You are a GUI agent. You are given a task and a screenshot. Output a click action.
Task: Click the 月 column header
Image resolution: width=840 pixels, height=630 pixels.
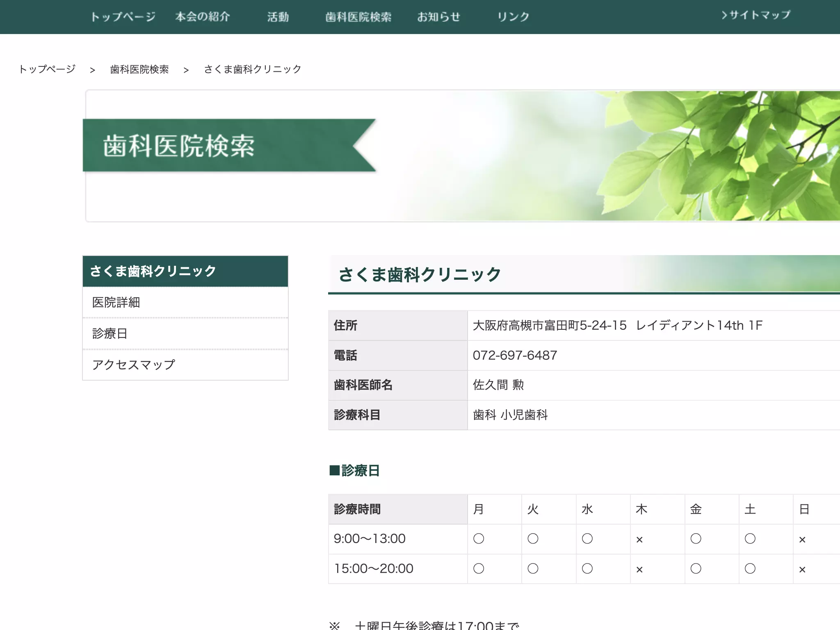495,509
